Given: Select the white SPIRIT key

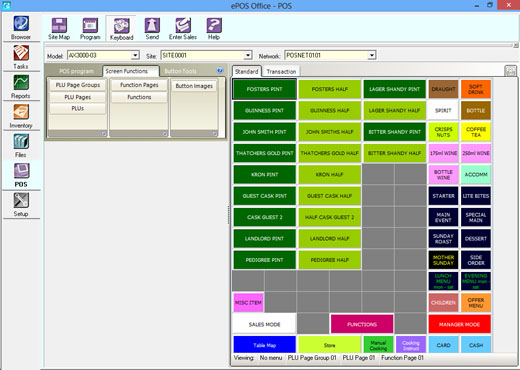Looking at the screenshot, I should [x=443, y=110].
